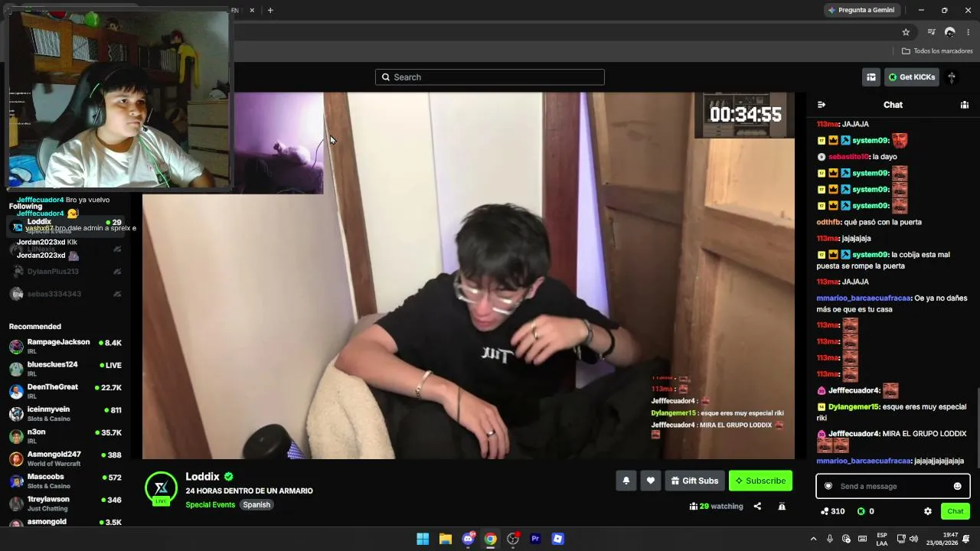Screen dimensions: 980x551
Task: Open DeenTheGreat recommended channel
Action: [x=65, y=391]
